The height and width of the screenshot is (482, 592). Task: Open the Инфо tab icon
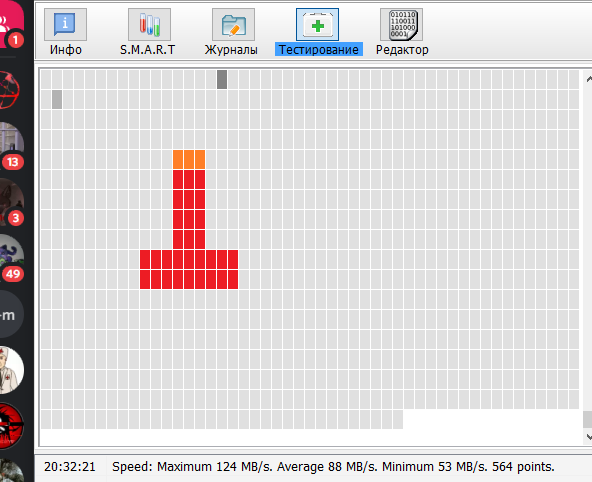click(65, 24)
